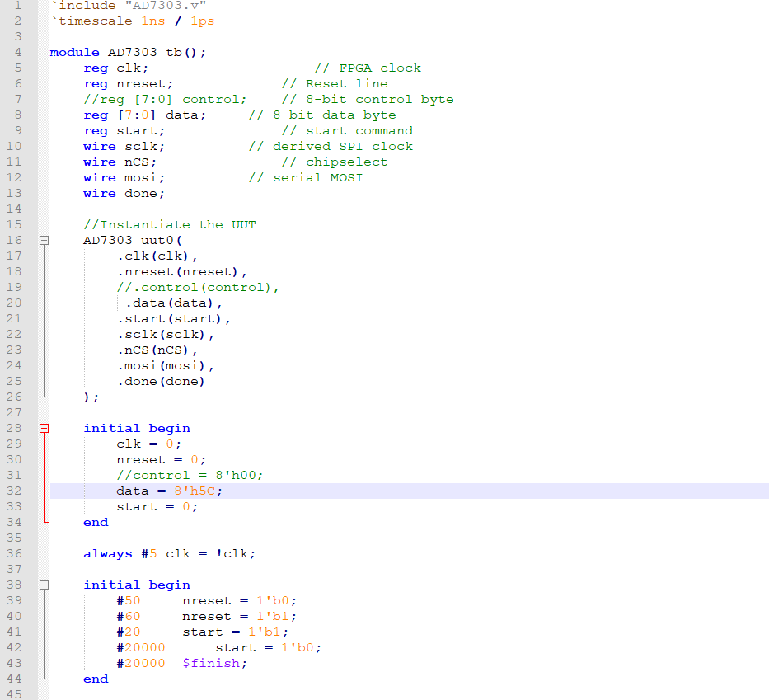Click the '.start(start),' port connection
The image size is (769, 700).
click(174, 319)
